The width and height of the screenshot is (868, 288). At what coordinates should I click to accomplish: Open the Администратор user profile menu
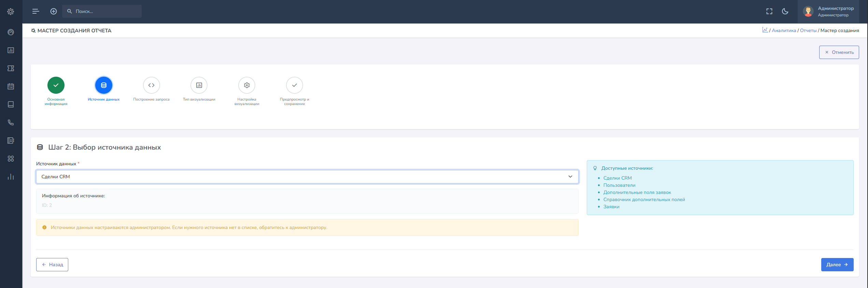click(x=830, y=11)
